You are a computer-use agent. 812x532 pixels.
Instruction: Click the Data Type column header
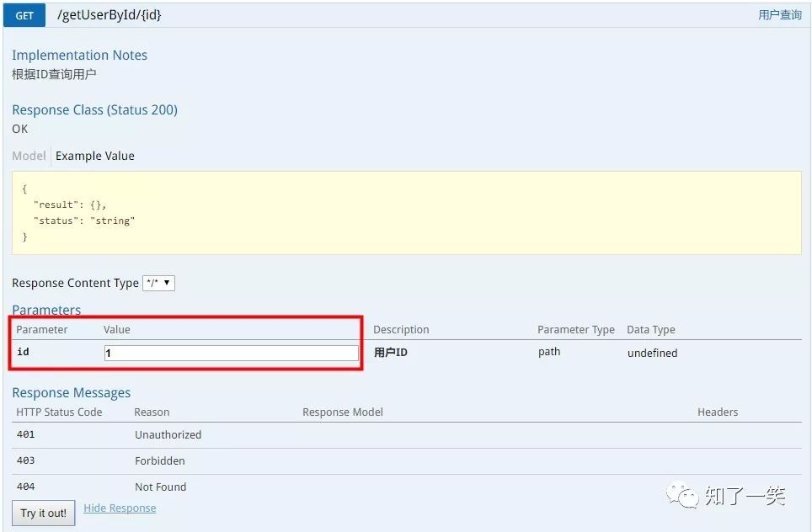[x=651, y=330]
